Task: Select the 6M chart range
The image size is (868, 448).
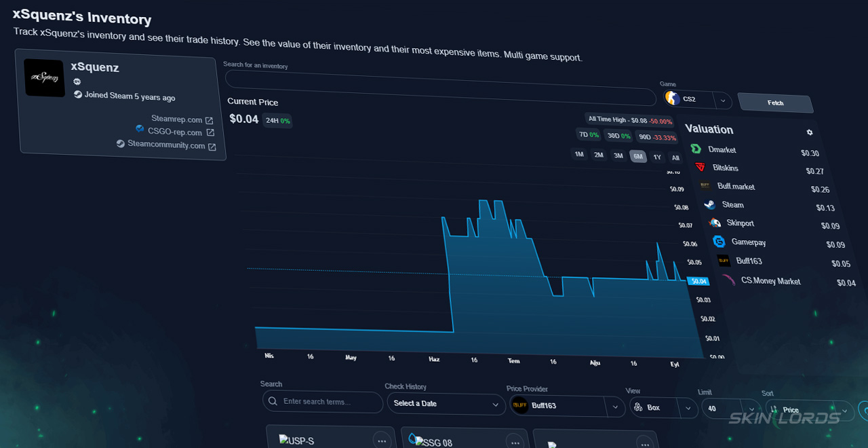Action: point(637,156)
